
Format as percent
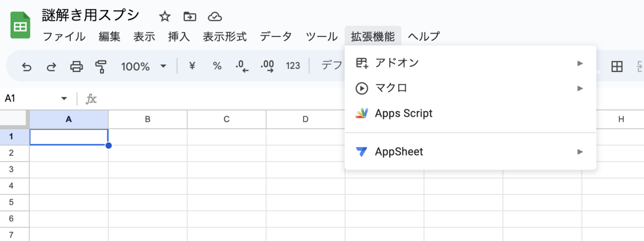(217, 66)
